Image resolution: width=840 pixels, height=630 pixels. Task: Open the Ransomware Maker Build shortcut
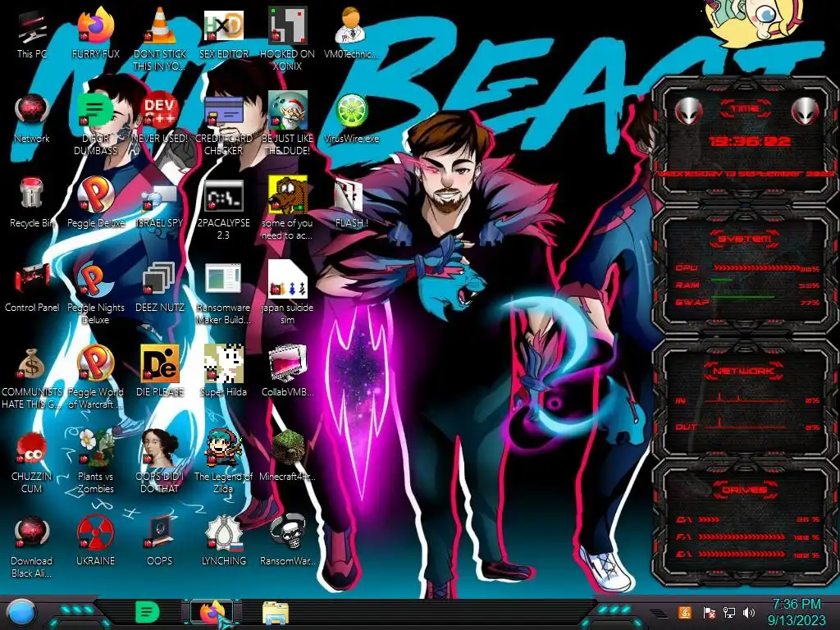[x=223, y=279]
